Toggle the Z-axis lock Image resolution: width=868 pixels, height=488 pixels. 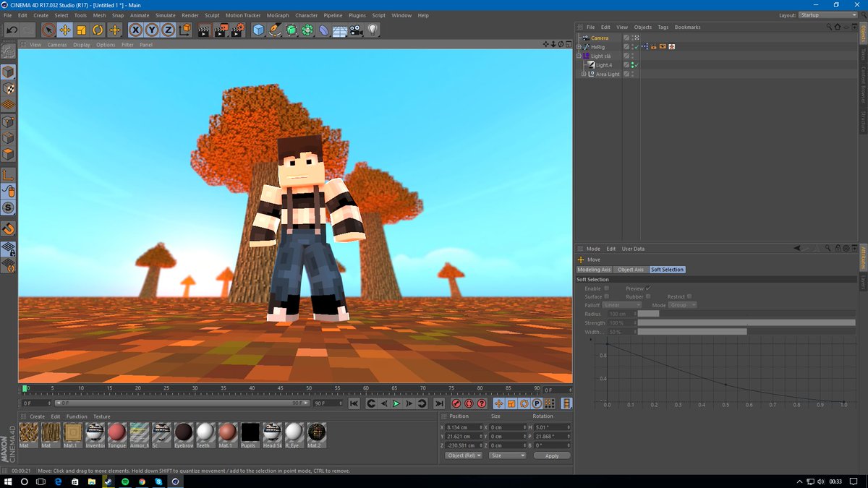[168, 30]
